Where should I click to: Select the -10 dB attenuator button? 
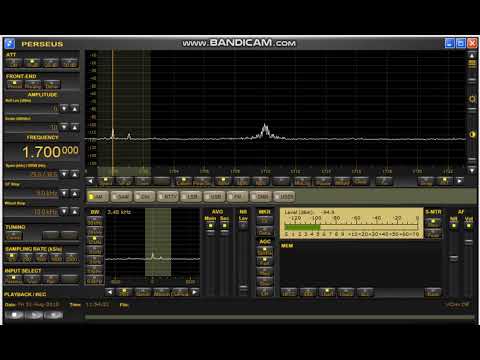(32, 63)
